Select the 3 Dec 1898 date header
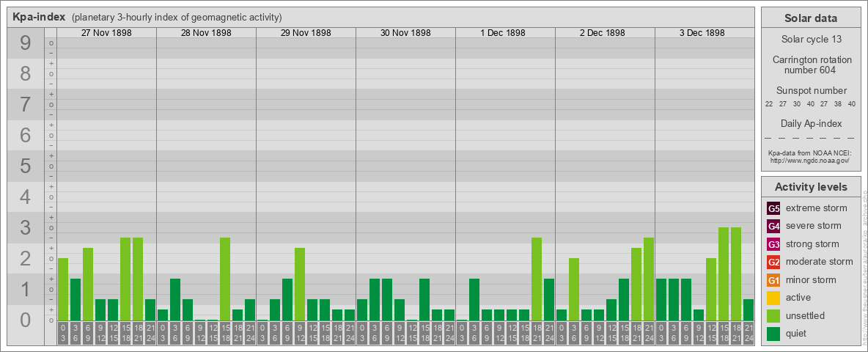Viewport: 868px width, 352px height. (702, 33)
